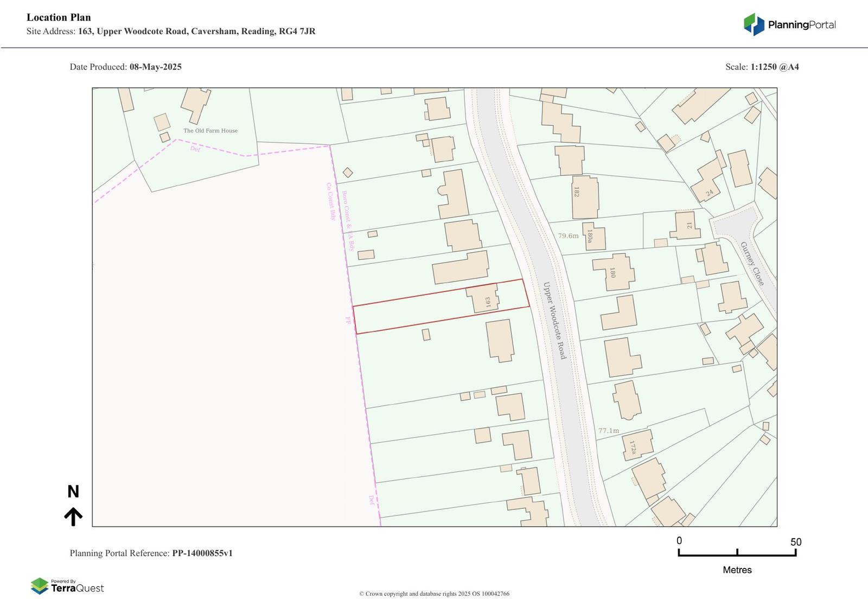The height and width of the screenshot is (614, 868).
Task: Click the TerraQuest layered logo icon
Action: click(39, 586)
